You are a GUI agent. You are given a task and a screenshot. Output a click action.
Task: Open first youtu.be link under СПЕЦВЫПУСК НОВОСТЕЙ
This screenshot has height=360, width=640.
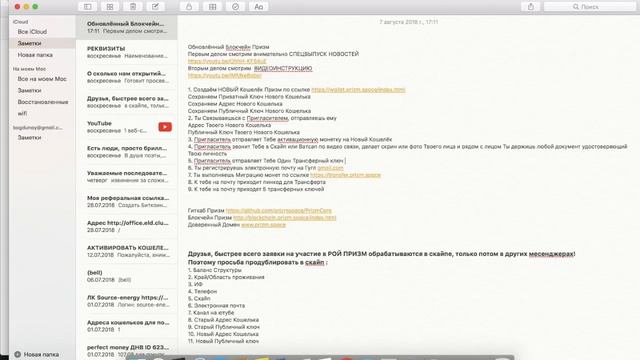pos(227,61)
